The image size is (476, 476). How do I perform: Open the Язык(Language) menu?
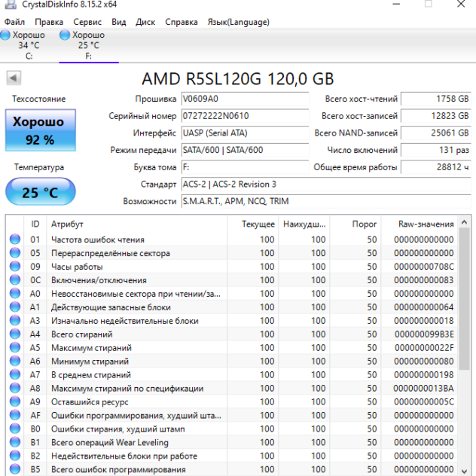point(238,22)
